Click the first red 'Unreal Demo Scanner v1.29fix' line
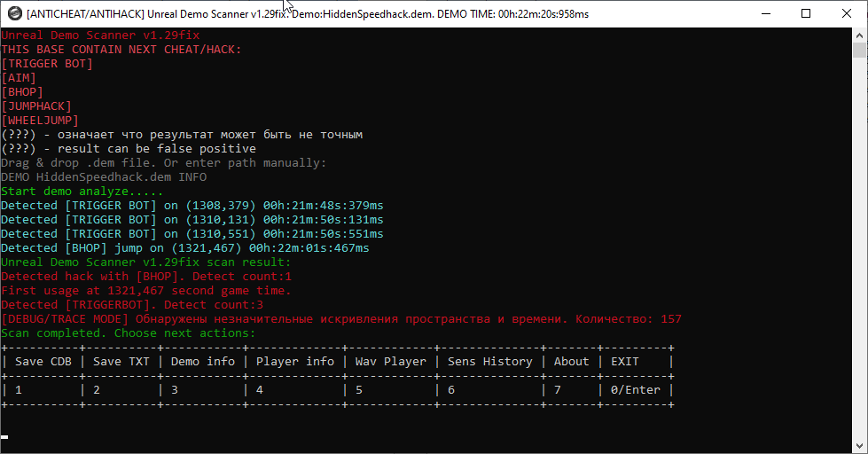 [100, 35]
